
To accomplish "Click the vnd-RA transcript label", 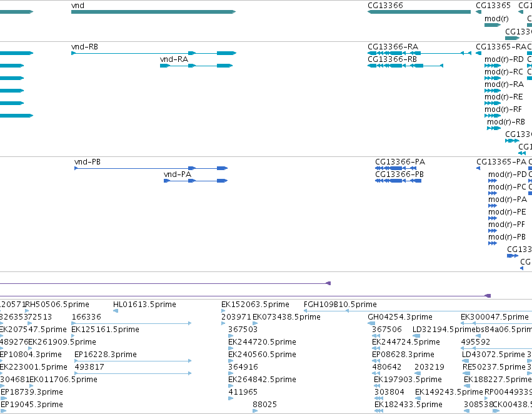I will point(174,59).
